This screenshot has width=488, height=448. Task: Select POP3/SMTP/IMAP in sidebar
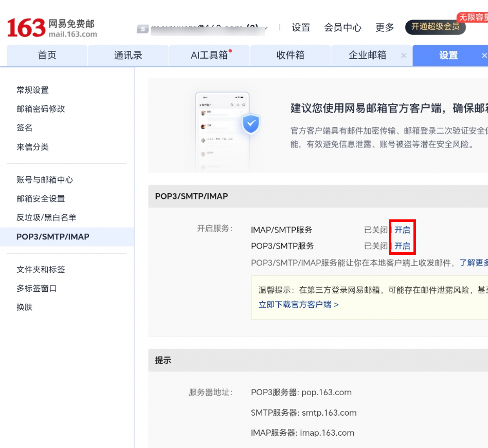pyautogui.click(x=67, y=237)
